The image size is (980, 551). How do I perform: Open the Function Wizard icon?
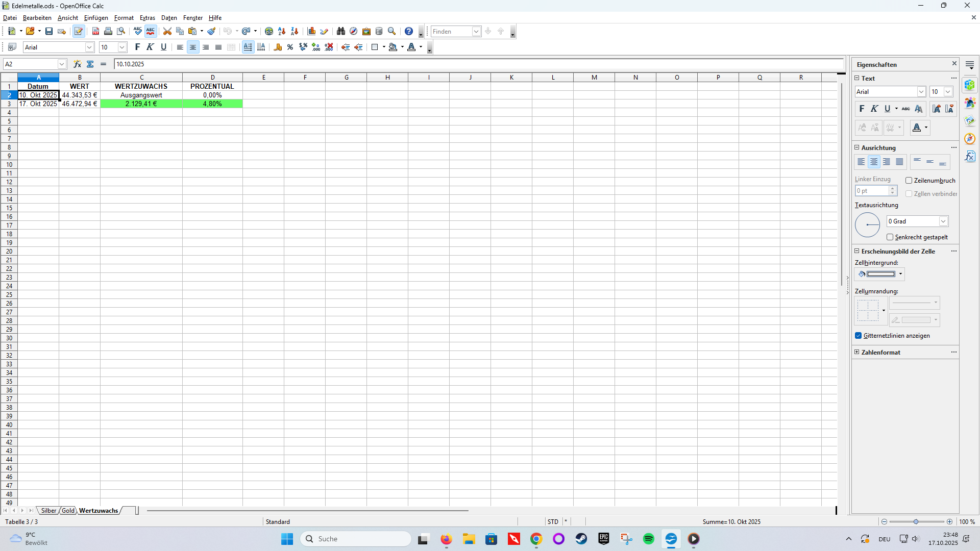pyautogui.click(x=77, y=64)
